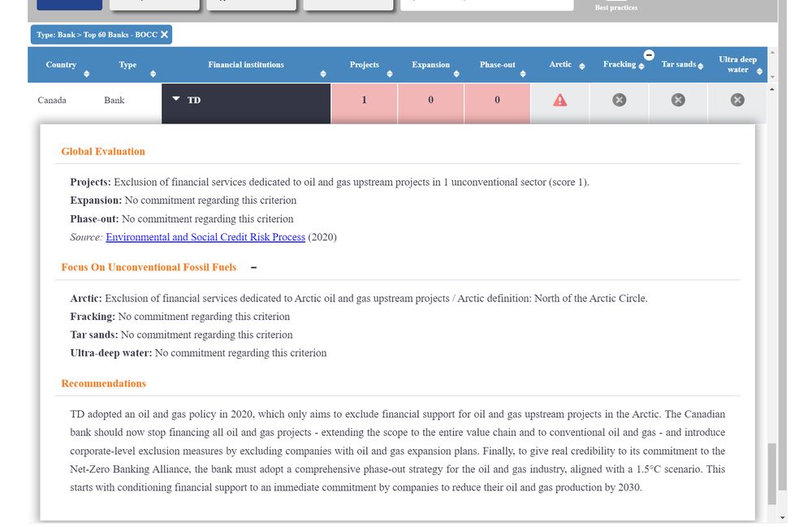
Task: Click the Fracking criterion line
Action: click(x=180, y=317)
